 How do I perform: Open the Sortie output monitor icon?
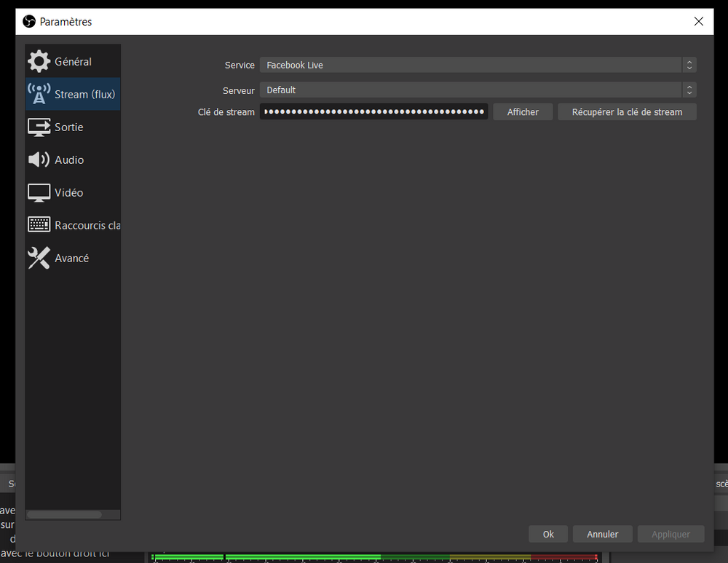click(39, 127)
